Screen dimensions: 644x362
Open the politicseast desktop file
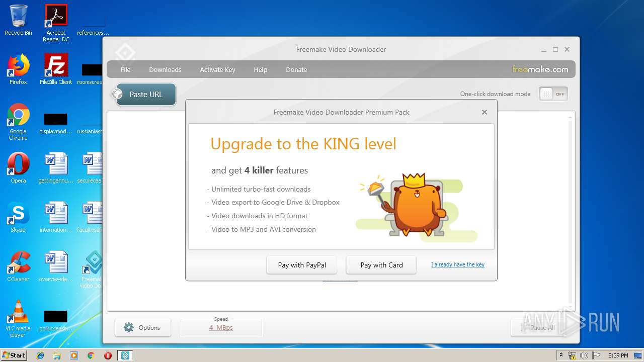coord(56,321)
